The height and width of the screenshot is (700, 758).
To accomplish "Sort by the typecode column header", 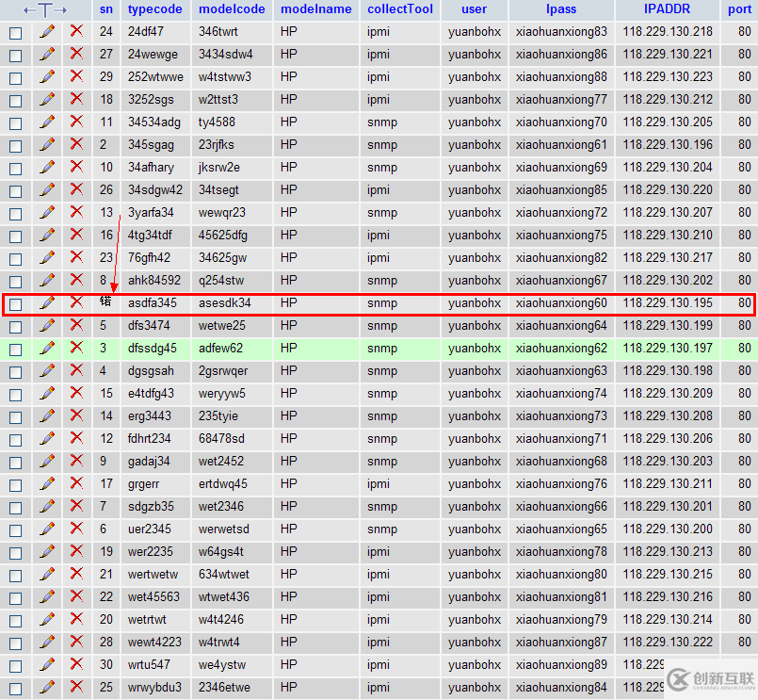I will (x=155, y=9).
